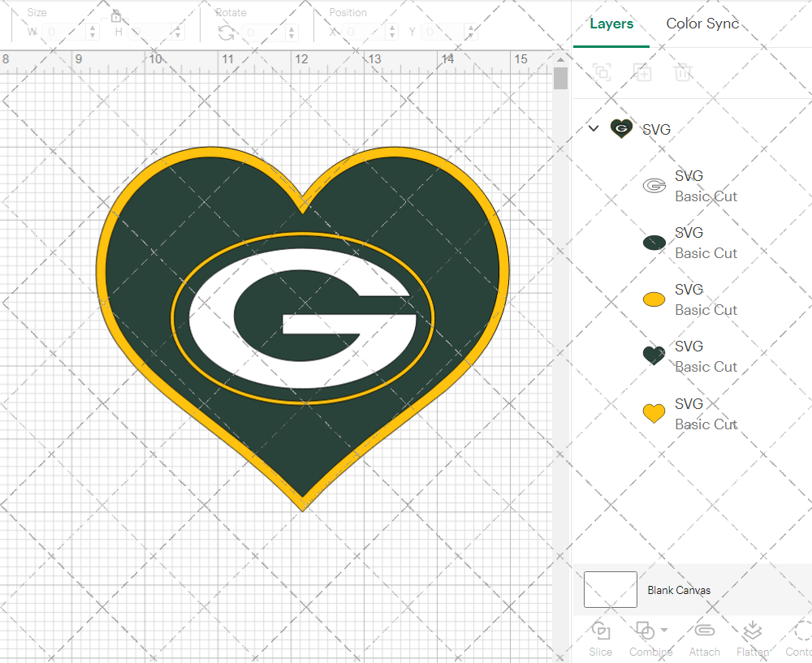Click the Blank Canvas label

click(679, 590)
